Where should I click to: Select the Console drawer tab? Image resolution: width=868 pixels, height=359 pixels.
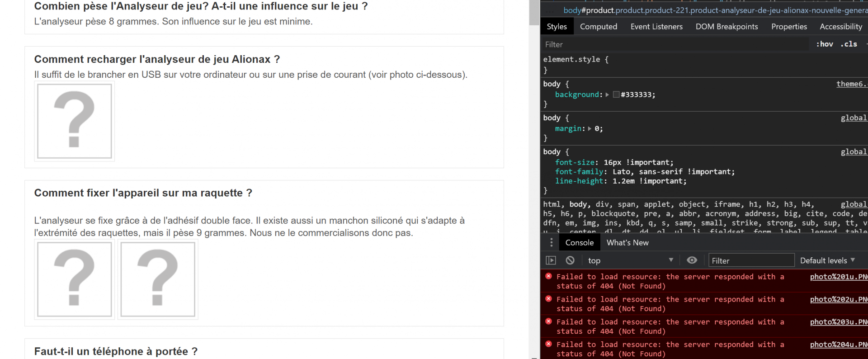click(580, 242)
